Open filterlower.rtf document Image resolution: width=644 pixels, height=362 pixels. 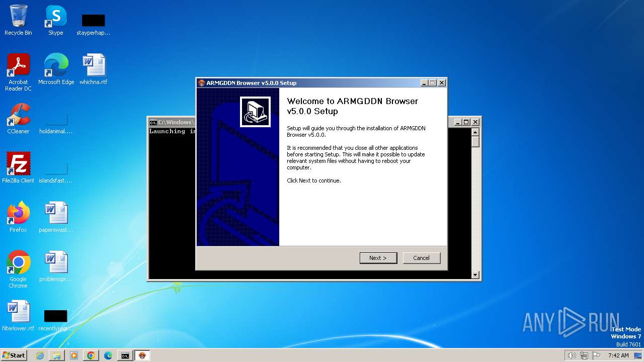coord(18,316)
